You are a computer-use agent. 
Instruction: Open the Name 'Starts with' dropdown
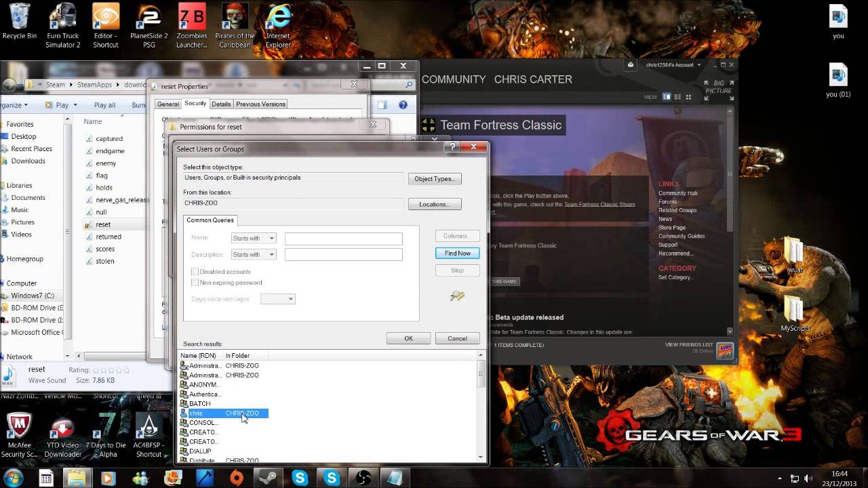coord(253,238)
